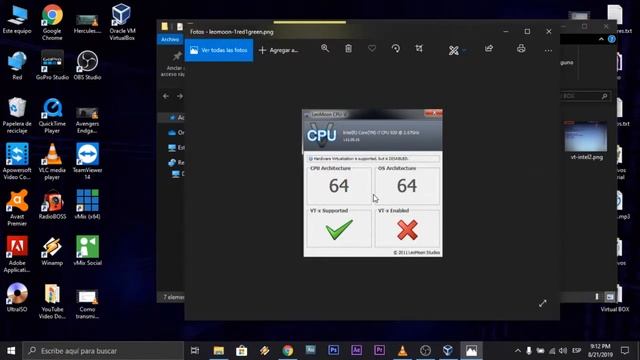
Task: Print the photo with printer icon
Action: click(521, 49)
